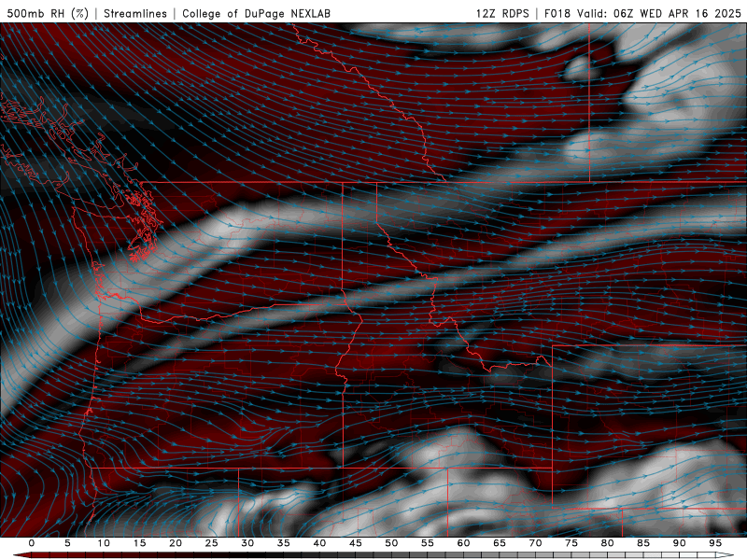Click colorbar label '85'
This screenshot has width=747, height=560.
tap(643, 543)
